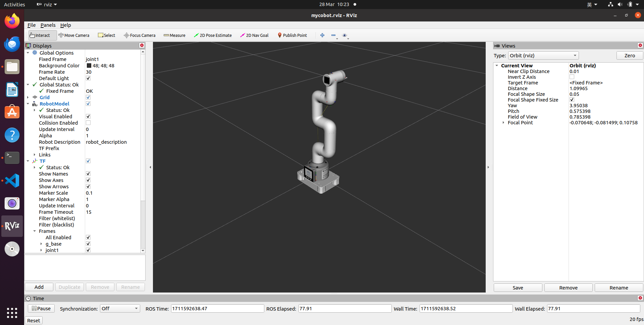This screenshot has height=325, width=644.
Task: Choose the Select tool
Action: point(106,35)
